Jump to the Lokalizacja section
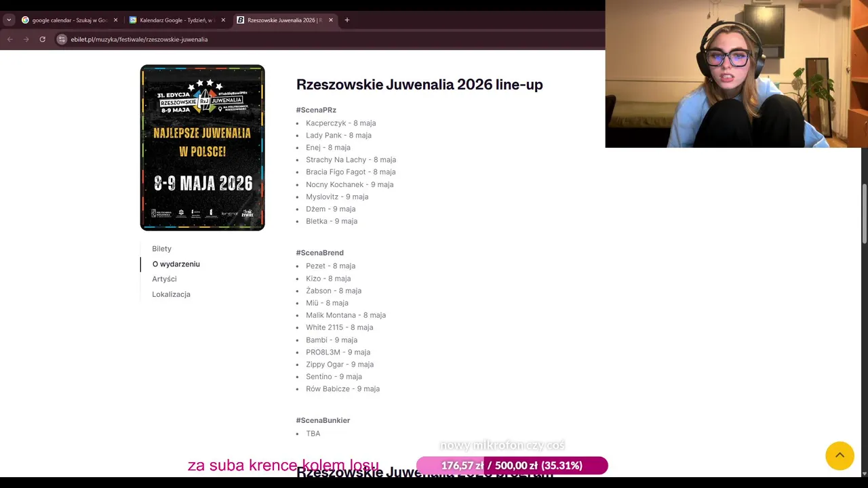This screenshot has width=868, height=488. tap(171, 294)
